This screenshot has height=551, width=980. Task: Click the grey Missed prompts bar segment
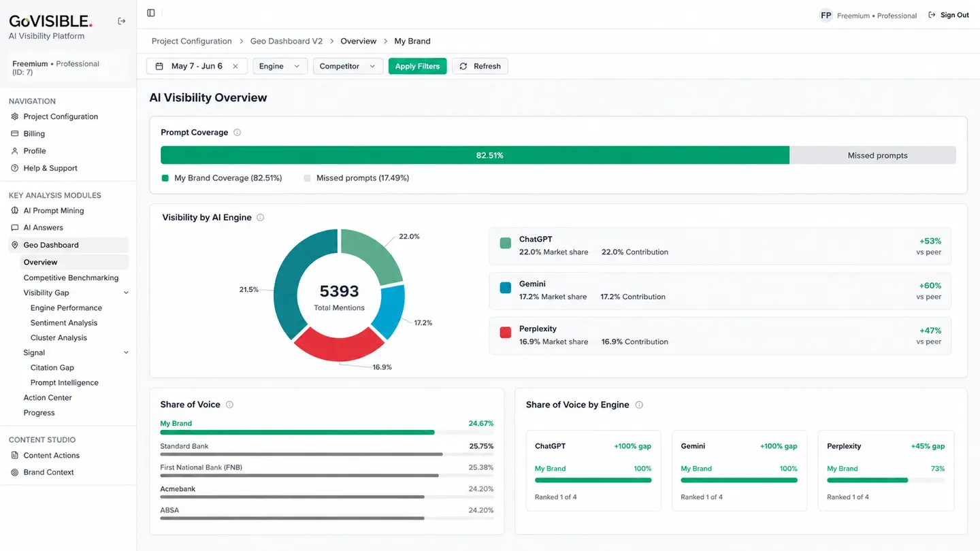[872, 155]
